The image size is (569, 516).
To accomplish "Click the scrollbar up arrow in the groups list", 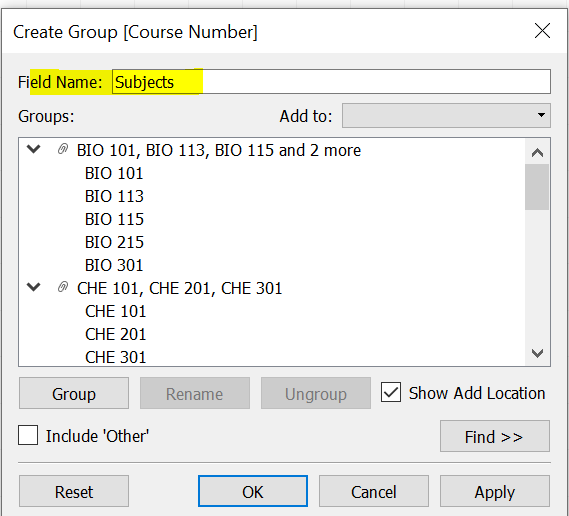I will click(537, 152).
